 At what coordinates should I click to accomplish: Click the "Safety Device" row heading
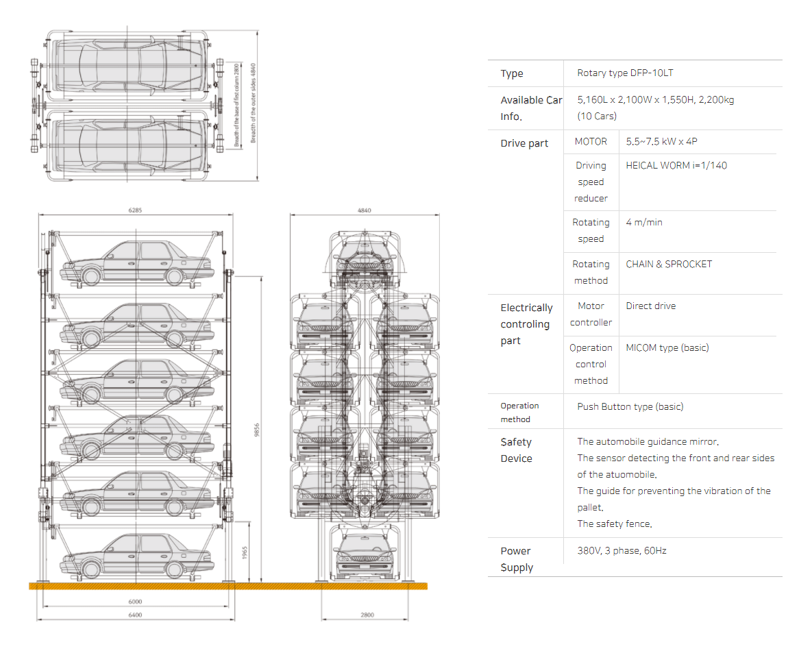(516, 450)
